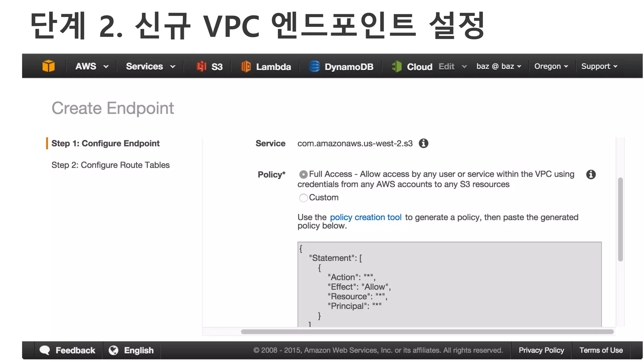The image size is (644, 362).
Task: Click the Lambda shortcut icon
Action: pos(246,66)
